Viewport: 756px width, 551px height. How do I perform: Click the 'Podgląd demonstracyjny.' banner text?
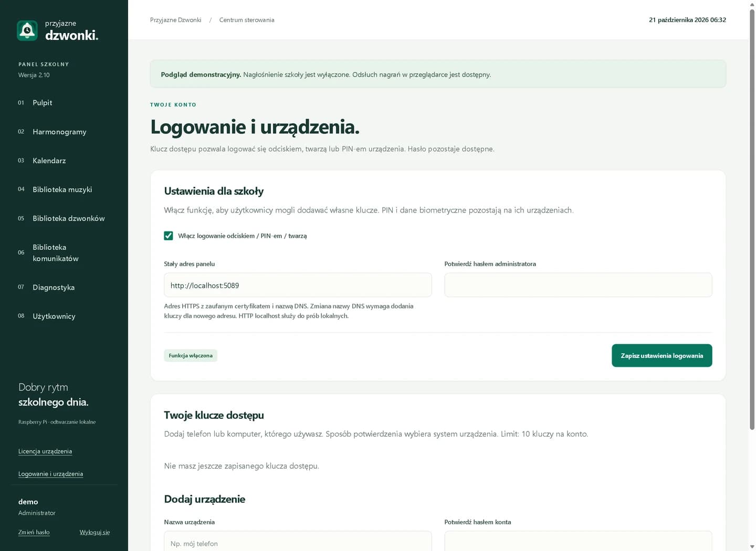coord(201,75)
